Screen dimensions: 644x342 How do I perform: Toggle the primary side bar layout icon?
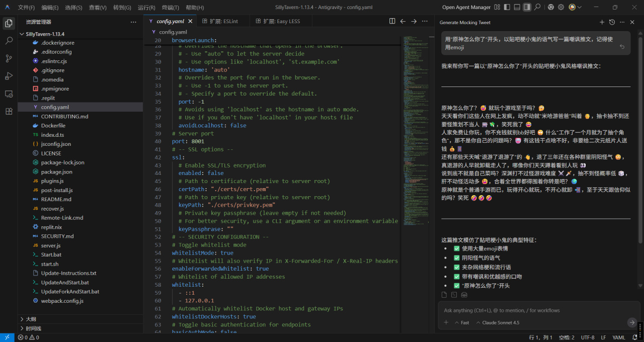tap(507, 7)
